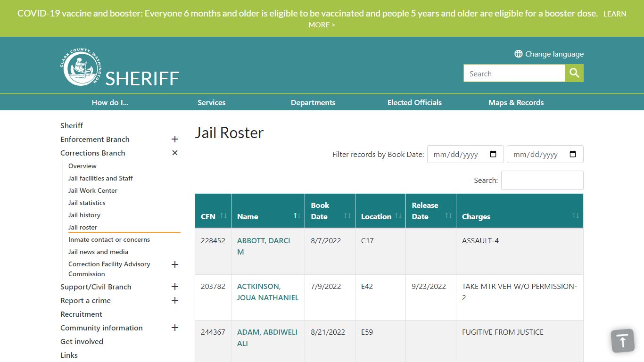Go to Links sidebar item
The height and width of the screenshot is (362, 644).
tap(69, 355)
